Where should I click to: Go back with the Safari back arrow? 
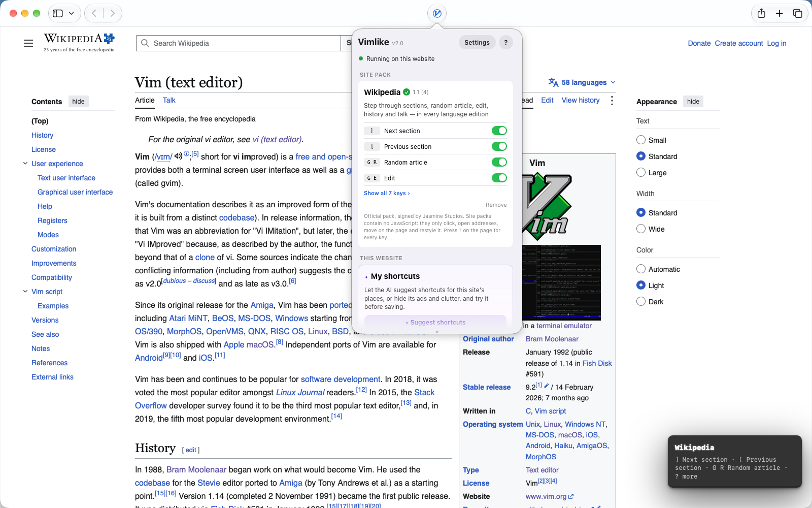tap(94, 13)
